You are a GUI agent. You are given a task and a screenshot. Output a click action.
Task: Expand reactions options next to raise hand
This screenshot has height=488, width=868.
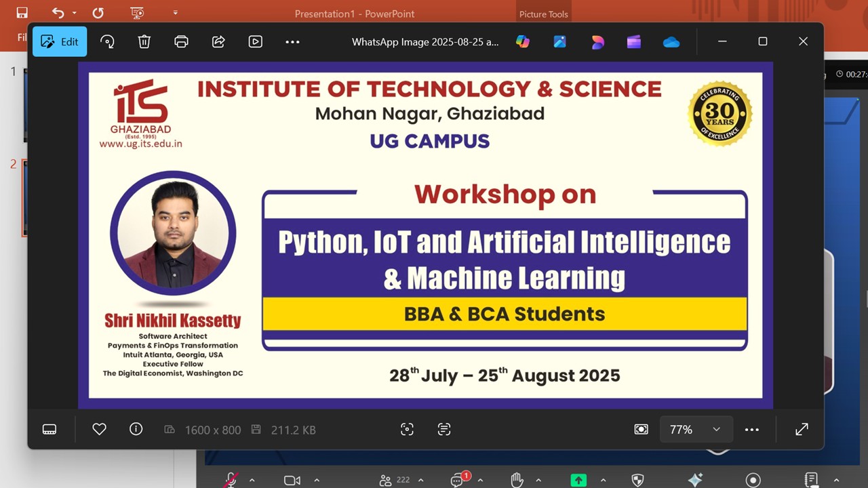click(x=538, y=480)
